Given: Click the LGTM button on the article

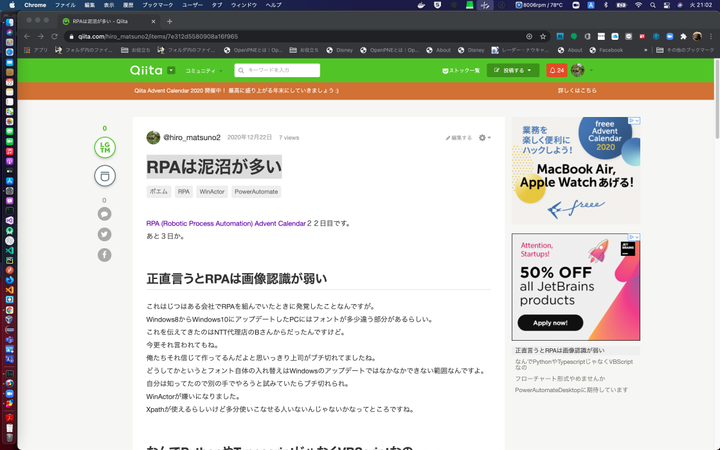Looking at the screenshot, I should click(x=104, y=147).
